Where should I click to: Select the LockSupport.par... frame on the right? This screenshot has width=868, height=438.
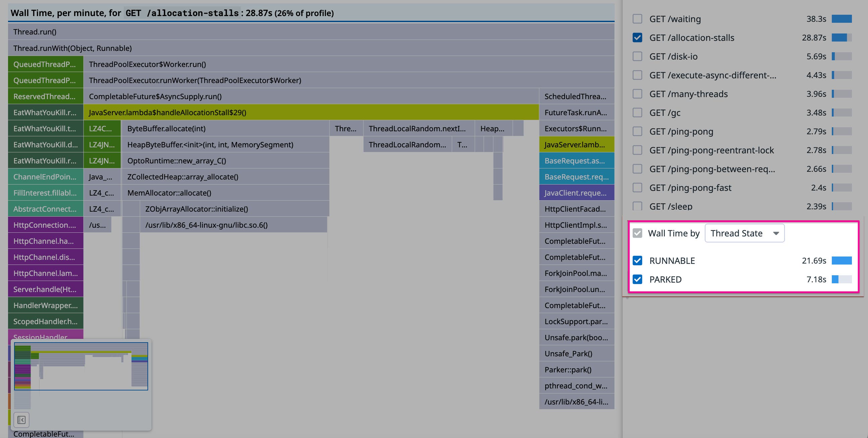[x=576, y=321]
